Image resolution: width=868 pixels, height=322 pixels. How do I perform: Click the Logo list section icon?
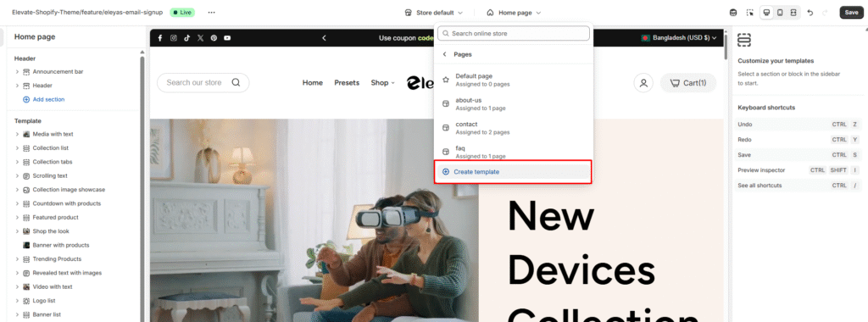(x=26, y=301)
